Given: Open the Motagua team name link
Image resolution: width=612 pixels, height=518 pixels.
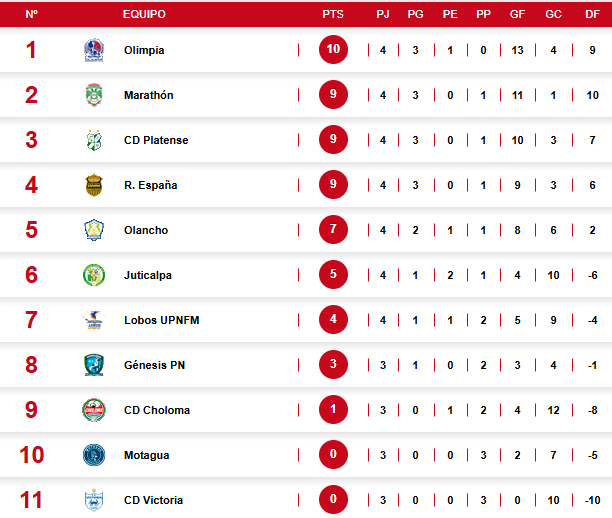Looking at the screenshot, I should pyautogui.click(x=146, y=455).
